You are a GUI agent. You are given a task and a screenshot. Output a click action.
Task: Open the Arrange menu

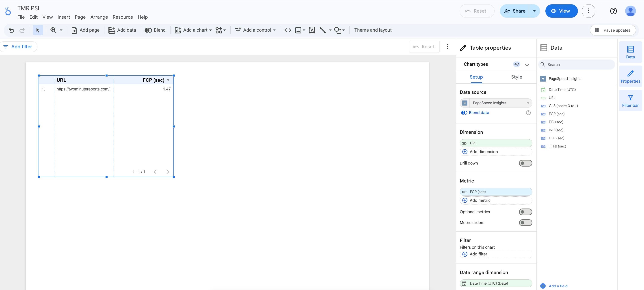pyautogui.click(x=99, y=17)
